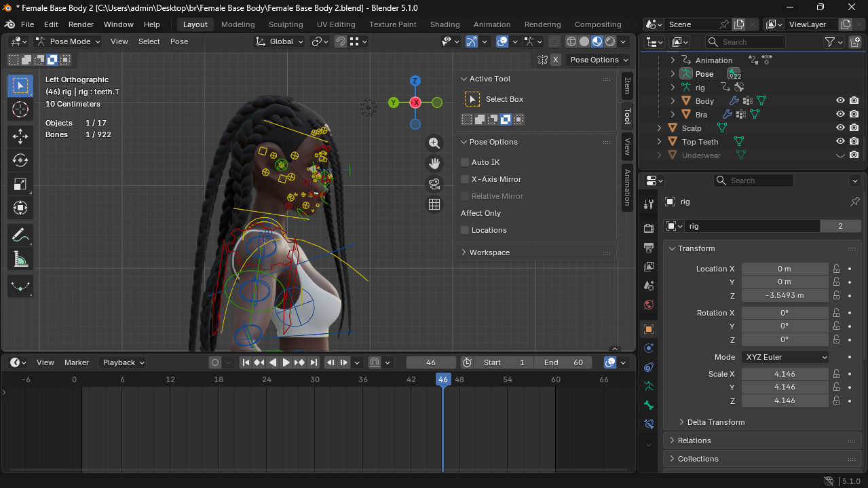Enable the Auto IK checkbox
Screen dimensions: 868x488
[x=465, y=162]
